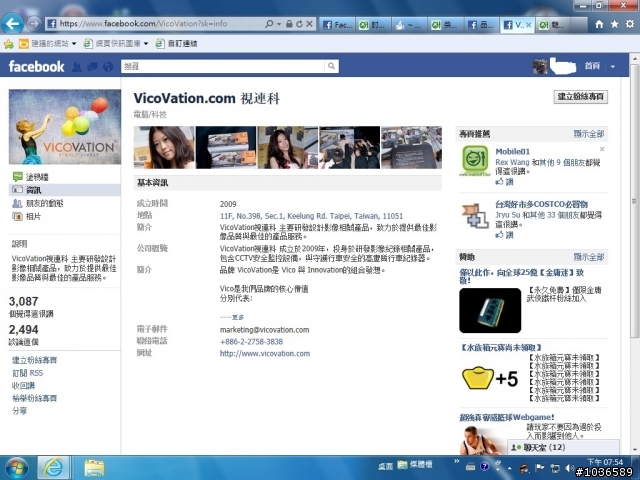The height and width of the screenshot is (480, 640).
Task: Open the fifth photo strip thumbnail
Action: 411,147
